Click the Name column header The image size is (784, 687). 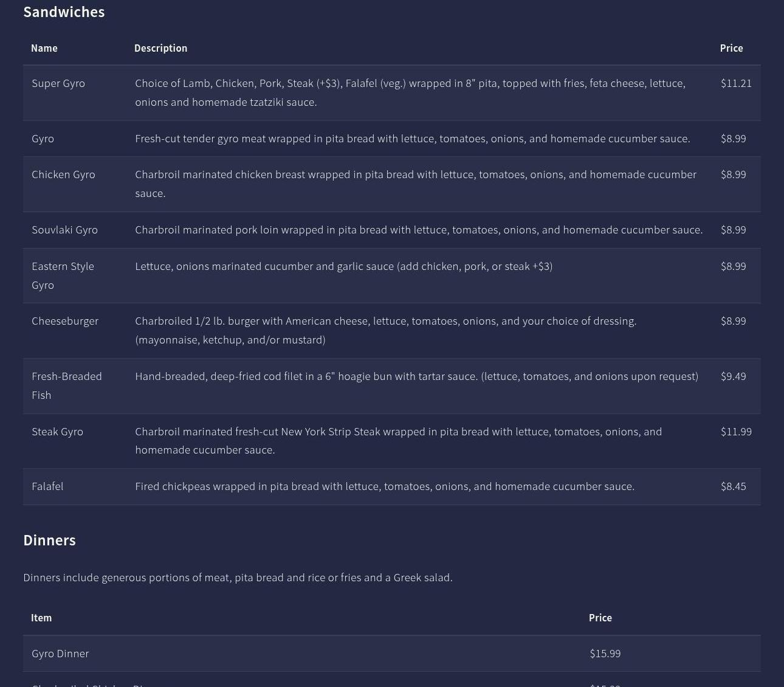click(44, 48)
